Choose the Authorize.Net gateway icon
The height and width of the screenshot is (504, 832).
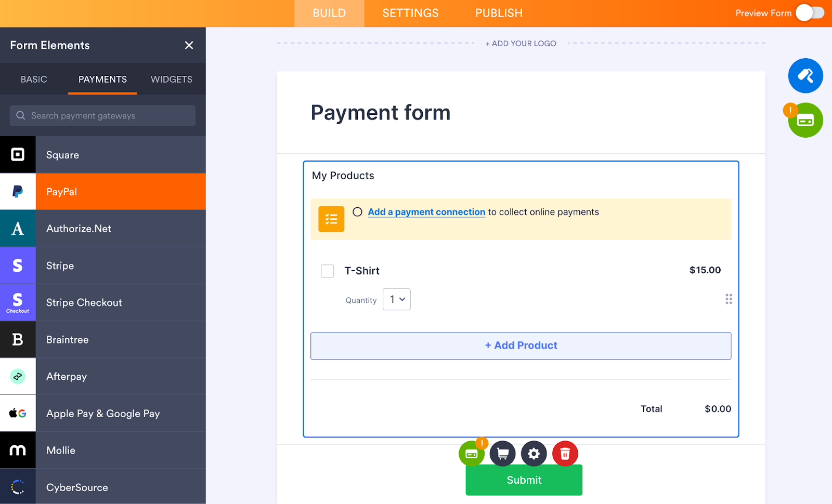[x=18, y=228]
